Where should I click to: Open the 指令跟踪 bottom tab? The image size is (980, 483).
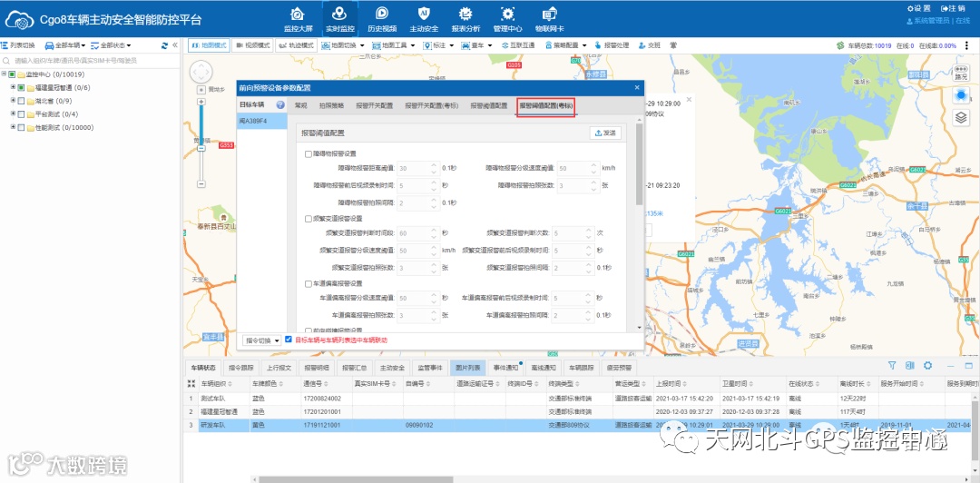pyautogui.click(x=241, y=368)
